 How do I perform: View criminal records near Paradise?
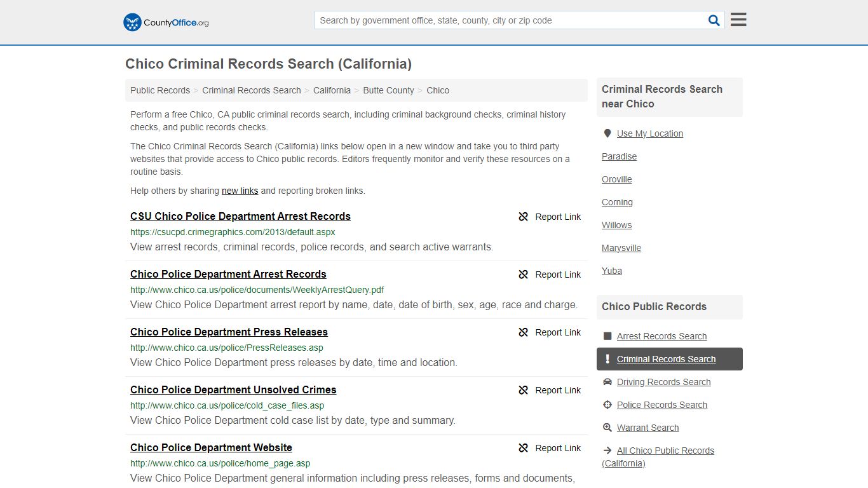click(x=619, y=156)
